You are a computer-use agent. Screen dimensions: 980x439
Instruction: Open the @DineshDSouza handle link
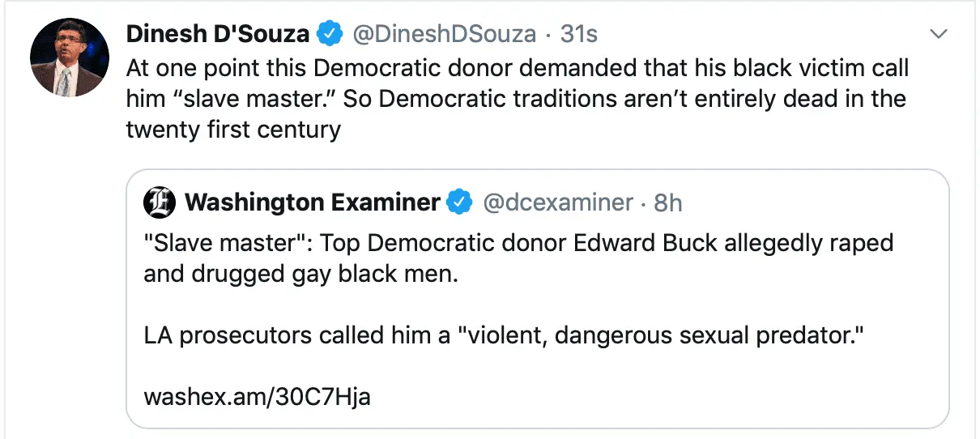tap(443, 34)
